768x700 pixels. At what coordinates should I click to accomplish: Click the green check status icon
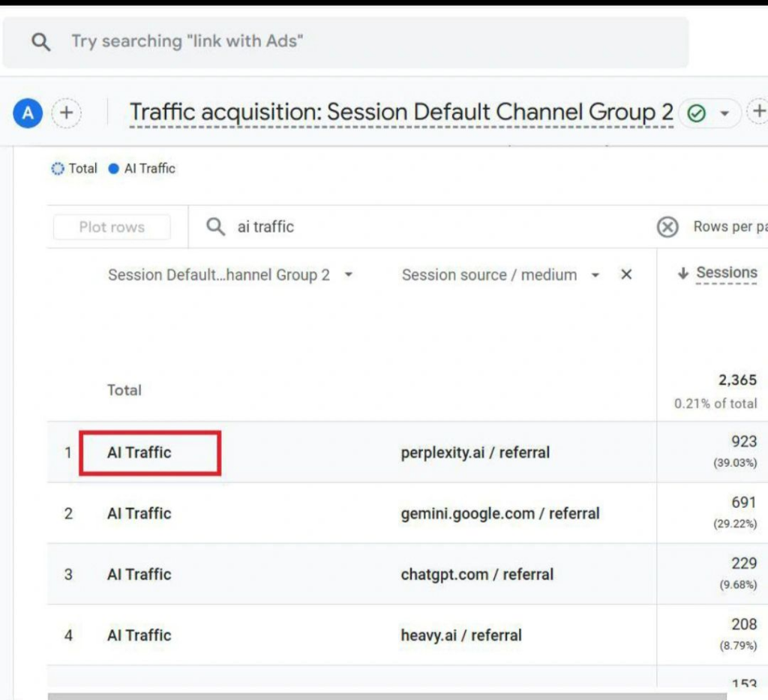coord(696,113)
